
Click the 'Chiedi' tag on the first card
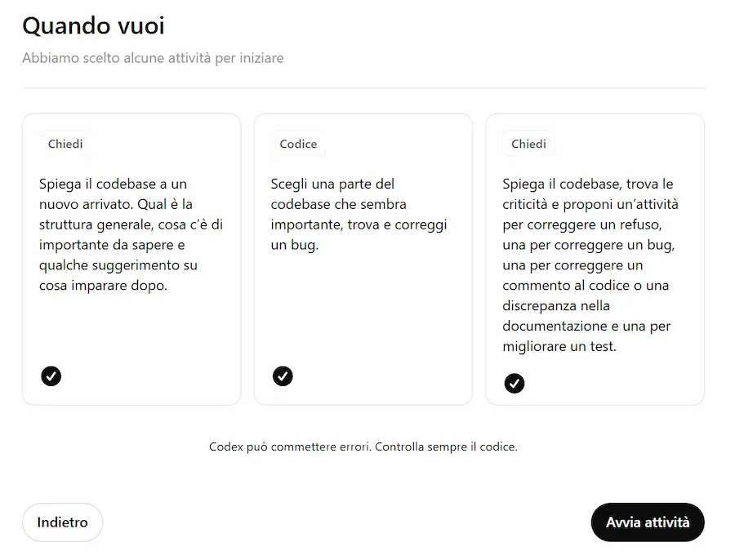pos(65,144)
